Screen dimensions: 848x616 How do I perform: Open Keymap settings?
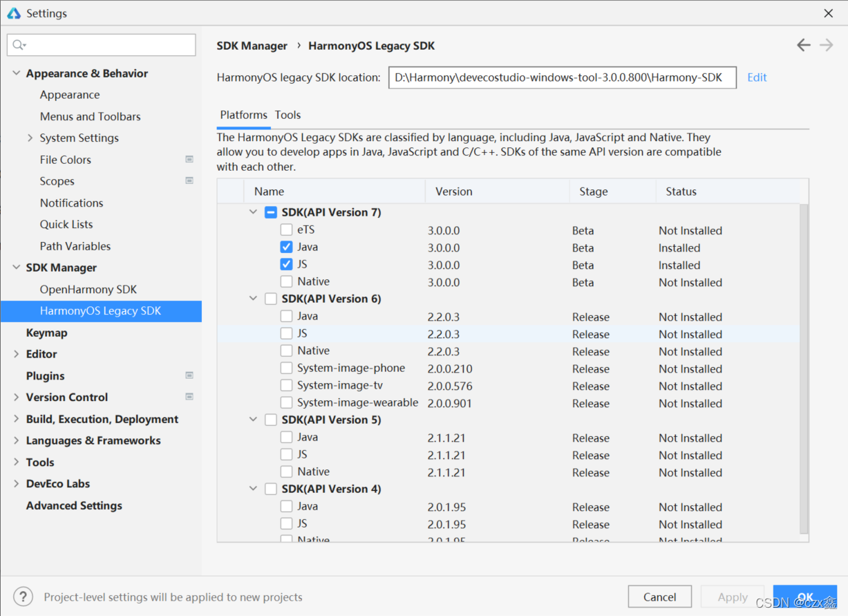(47, 333)
